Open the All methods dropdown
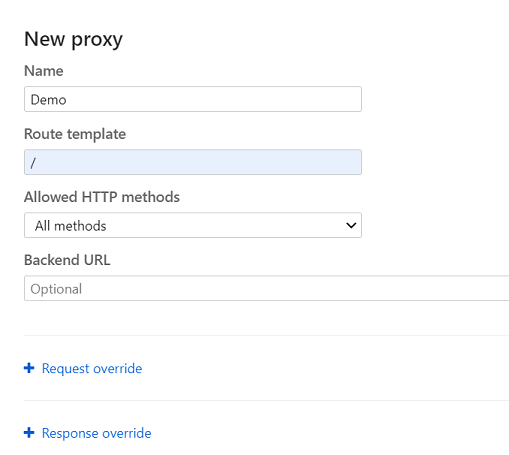 [193, 225]
